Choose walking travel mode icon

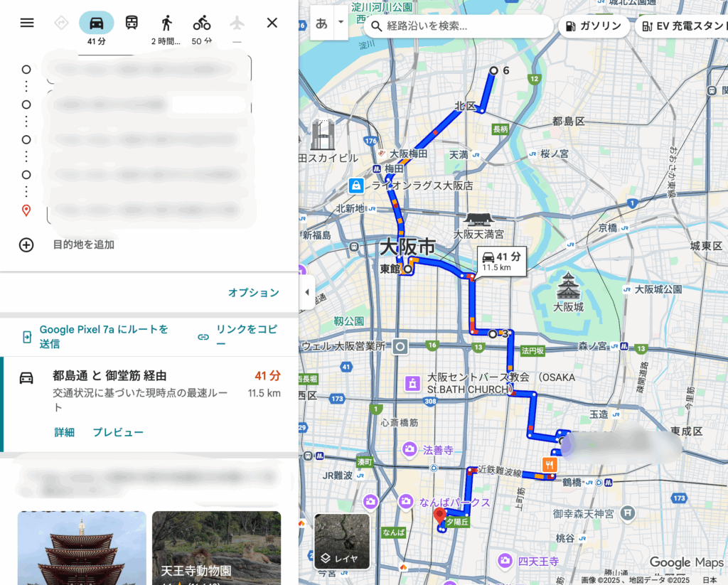click(166, 23)
